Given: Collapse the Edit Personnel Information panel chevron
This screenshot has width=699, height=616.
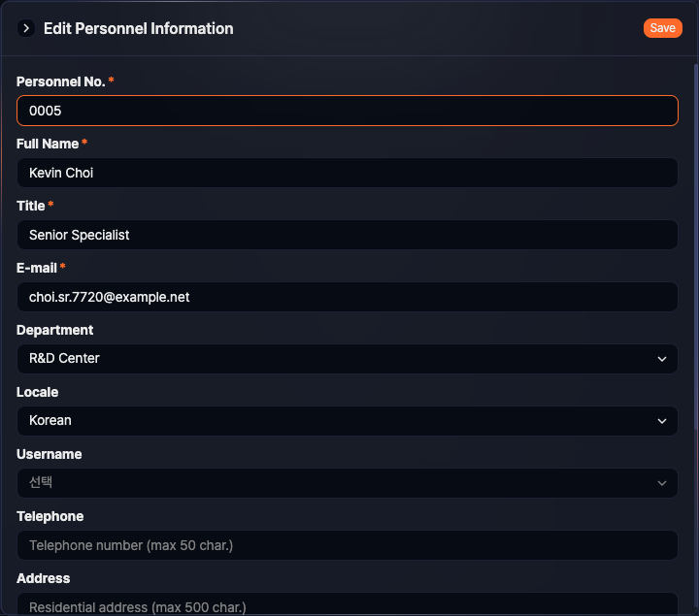Looking at the screenshot, I should 27,29.
